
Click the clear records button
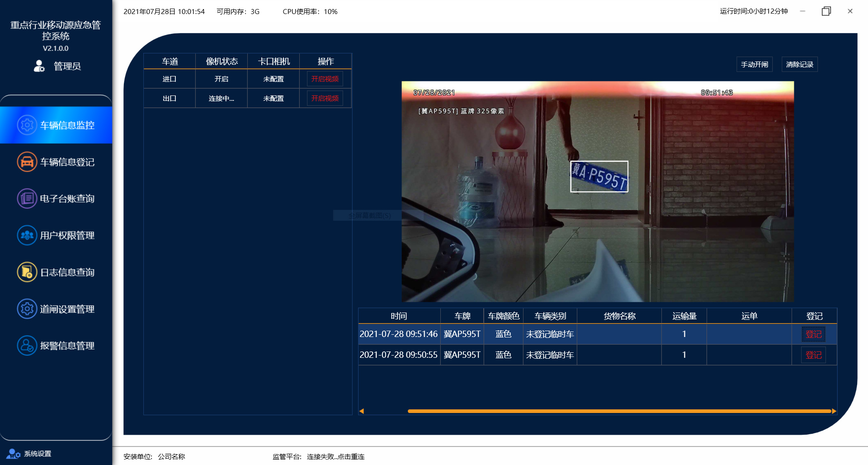coord(799,64)
